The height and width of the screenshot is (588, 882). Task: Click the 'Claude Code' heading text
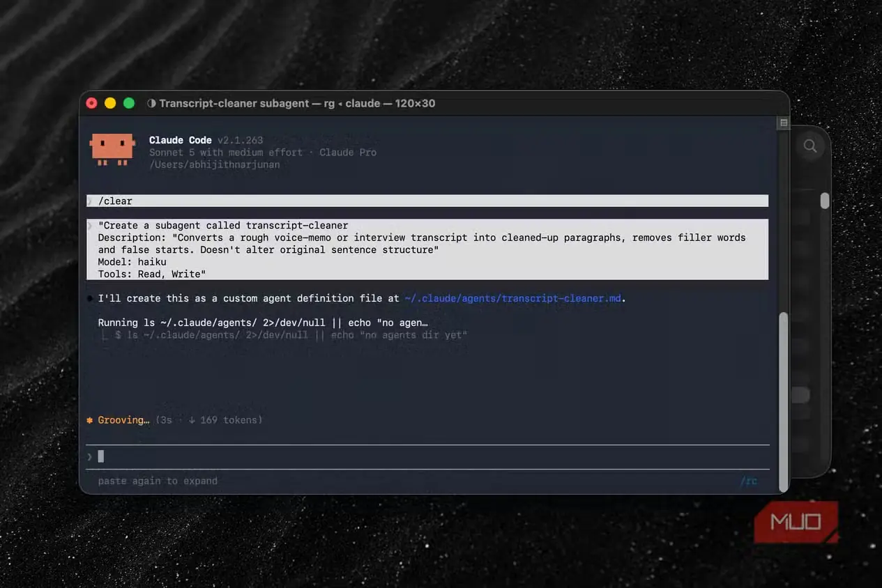[x=181, y=140]
